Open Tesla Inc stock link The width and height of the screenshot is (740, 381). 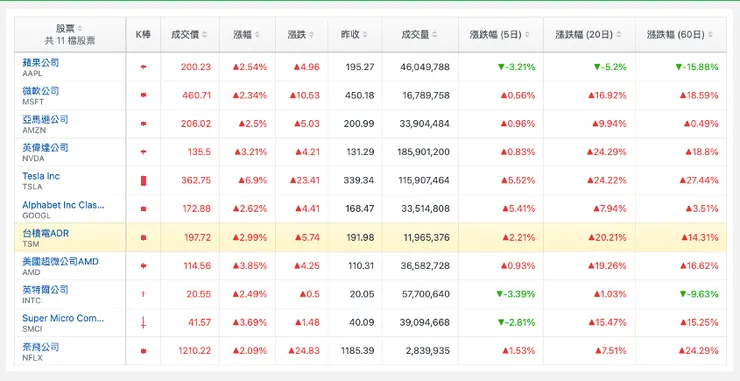(41, 176)
